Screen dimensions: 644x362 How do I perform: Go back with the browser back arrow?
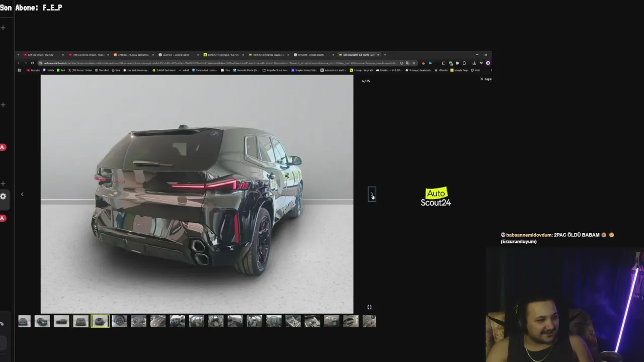tap(19, 63)
